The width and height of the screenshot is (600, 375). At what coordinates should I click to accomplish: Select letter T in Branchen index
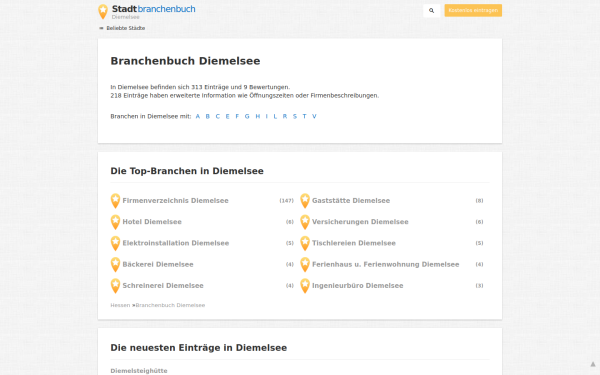point(304,116)
